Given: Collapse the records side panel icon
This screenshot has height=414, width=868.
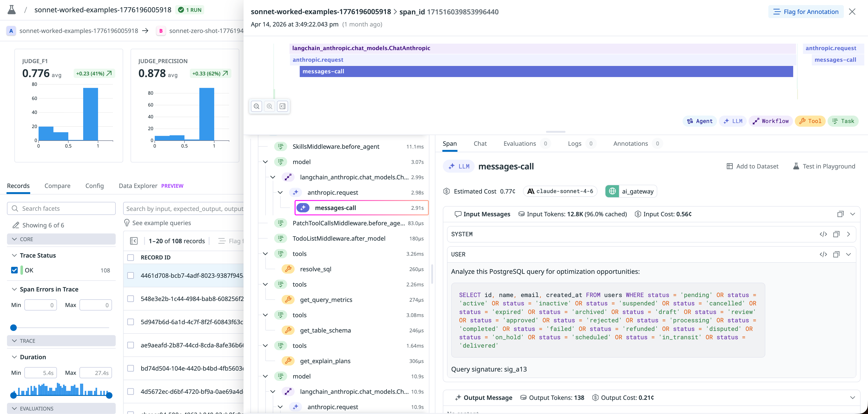Looking at the screenshot, I should [x=134, y=241].
